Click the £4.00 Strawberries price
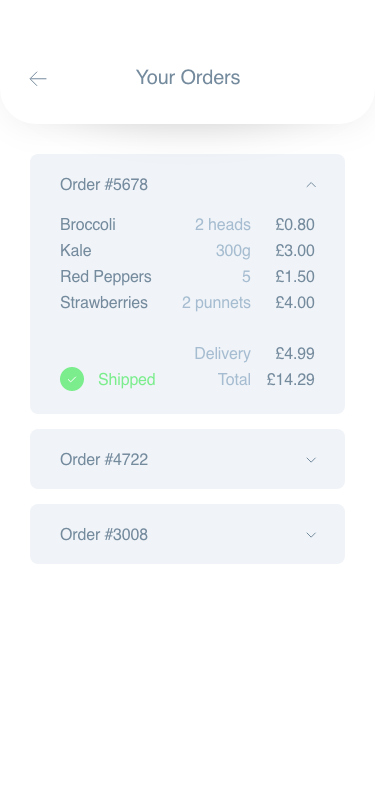375x812 pixels. [295, 302]
